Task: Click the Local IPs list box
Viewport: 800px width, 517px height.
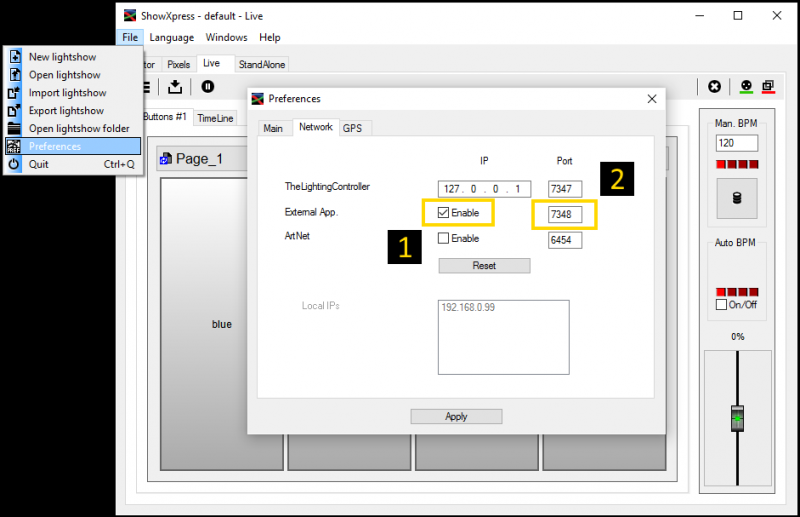Action: [504, 337]
